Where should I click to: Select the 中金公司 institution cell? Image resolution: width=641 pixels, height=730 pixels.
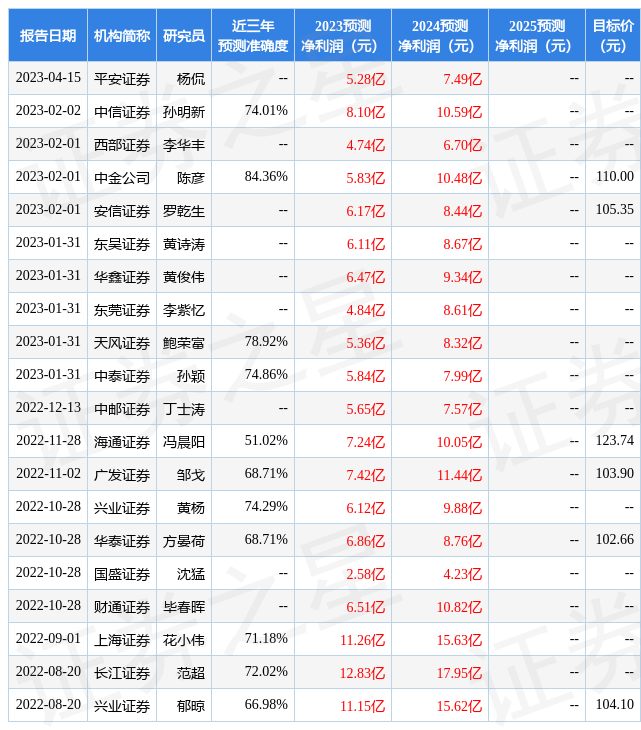122,178
